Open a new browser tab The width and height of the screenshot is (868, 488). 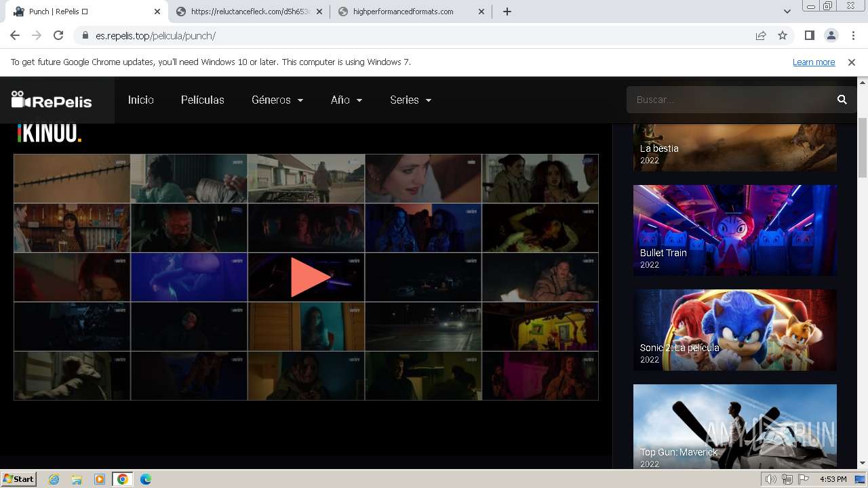(507, 12)
